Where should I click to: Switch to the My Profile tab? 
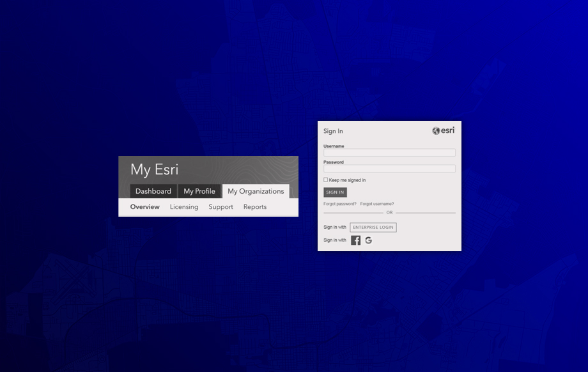click(199, 191)
